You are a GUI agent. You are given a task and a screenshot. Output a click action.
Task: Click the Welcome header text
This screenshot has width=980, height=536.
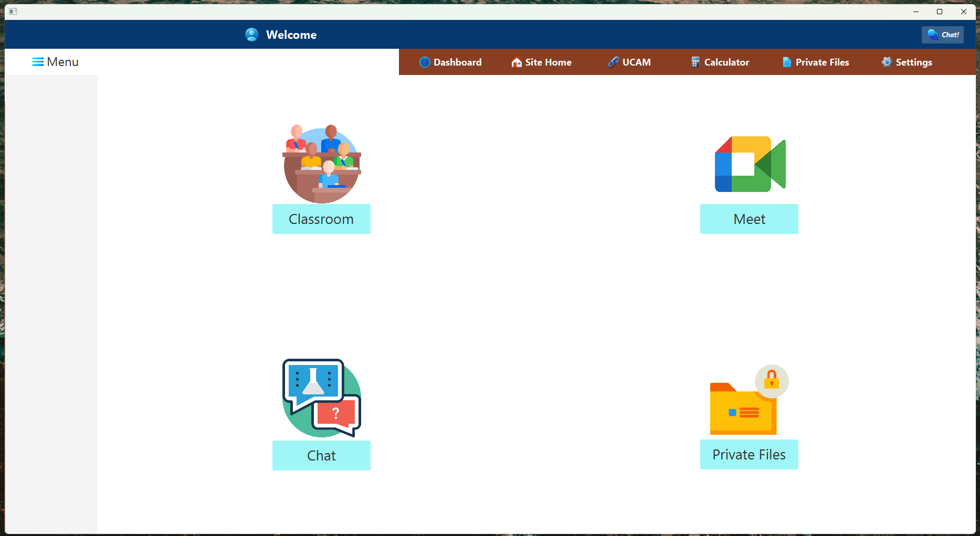[x=291, y=35]
